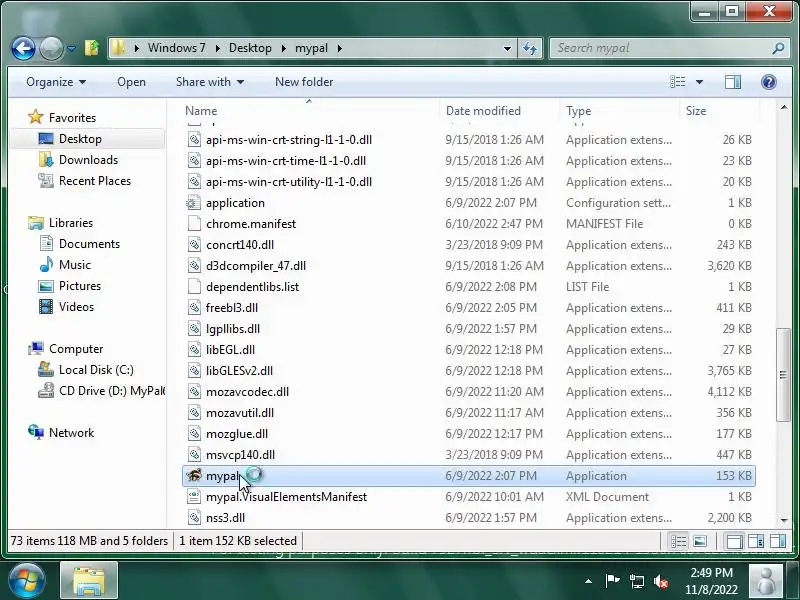Click the file list vertical scrollbar thumb
This screenshot has width=800, height=600.
coord(783,375)
